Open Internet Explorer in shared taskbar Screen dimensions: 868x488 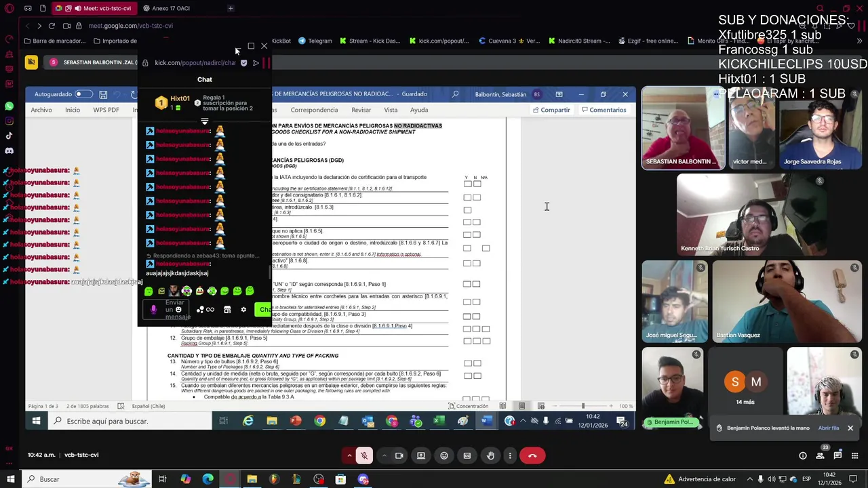[248, 421]
